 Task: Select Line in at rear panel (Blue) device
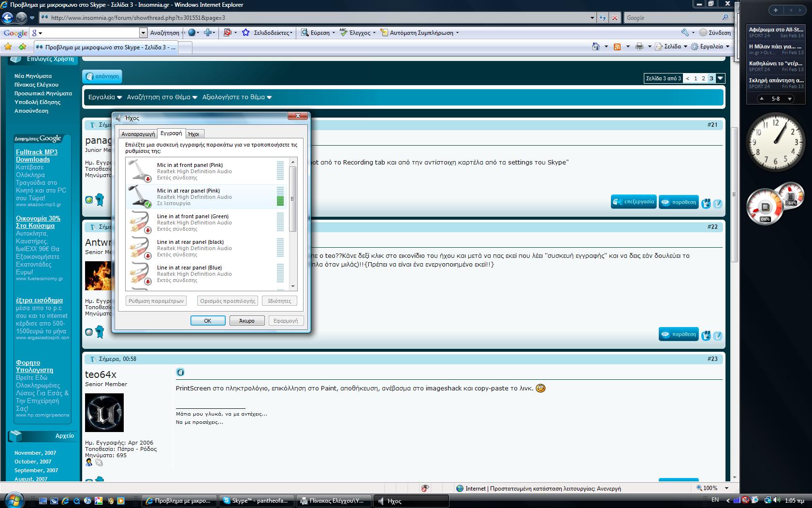pyautogui.click(x=207, y=273)
